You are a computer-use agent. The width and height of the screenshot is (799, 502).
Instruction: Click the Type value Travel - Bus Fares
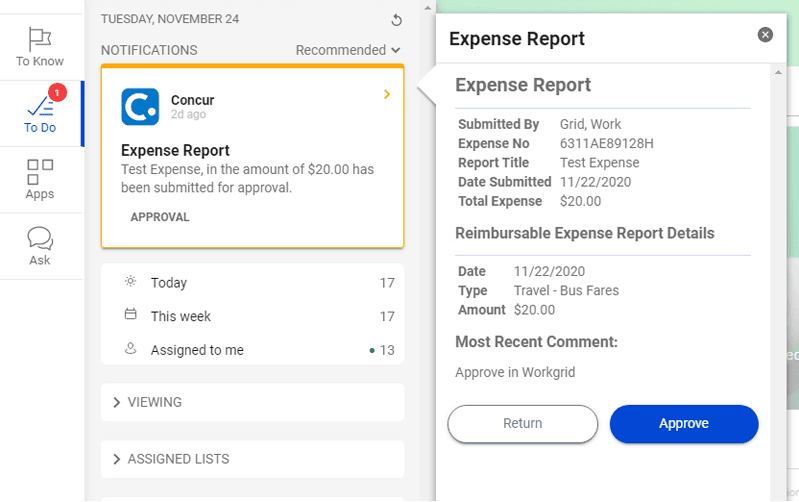(x=566, y=290)
